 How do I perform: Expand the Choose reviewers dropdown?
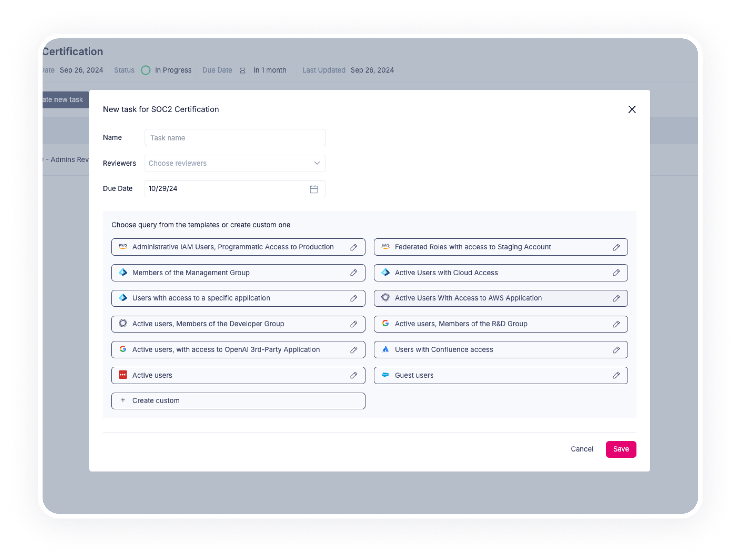235,163
